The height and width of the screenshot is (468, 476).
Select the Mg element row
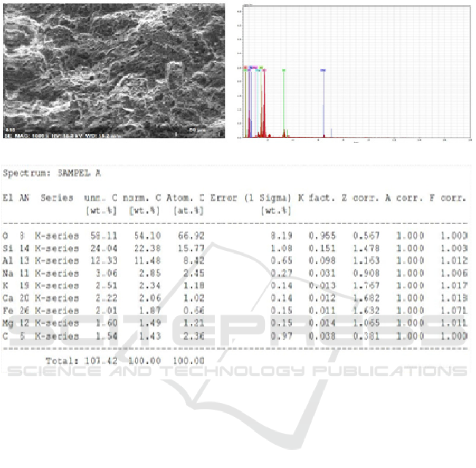pyautogui.click(x=235, y=323)
